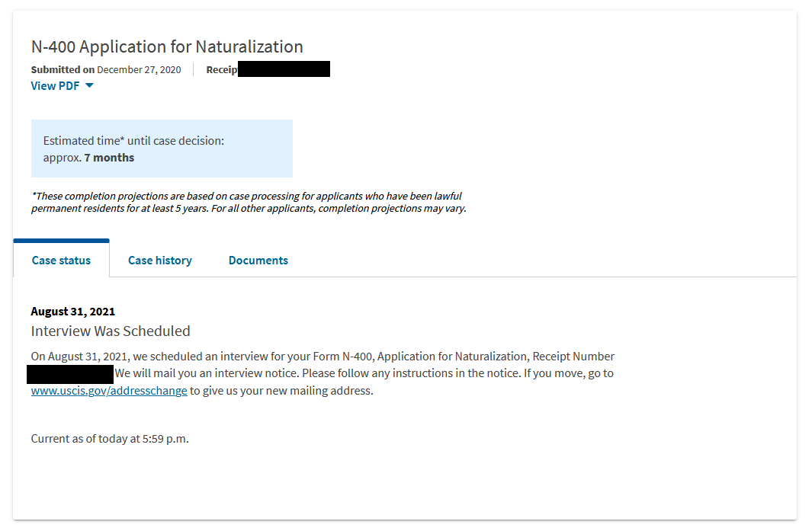The image size is (812, 531).
Task: Follow the www.uscis.gov/addresschange link
Action: [109, 391]
